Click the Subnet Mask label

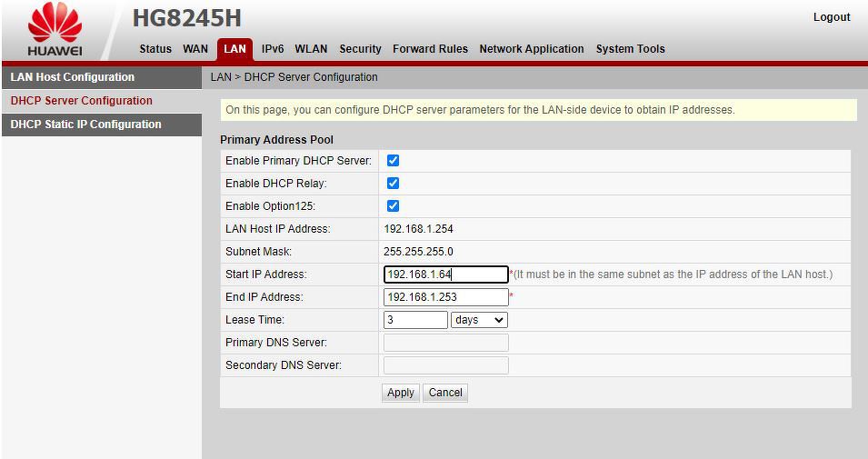click(258, 252)
